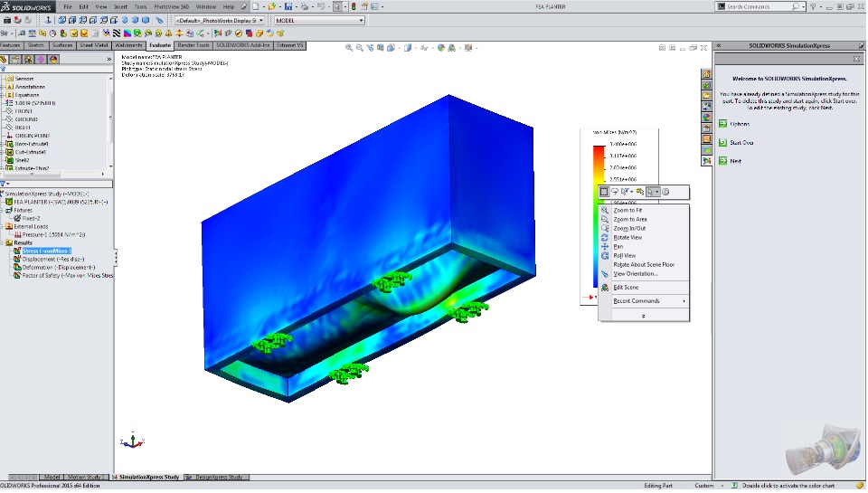Click the Save disk icon
This screenshot has width=868, height=493.
[288, 6]
